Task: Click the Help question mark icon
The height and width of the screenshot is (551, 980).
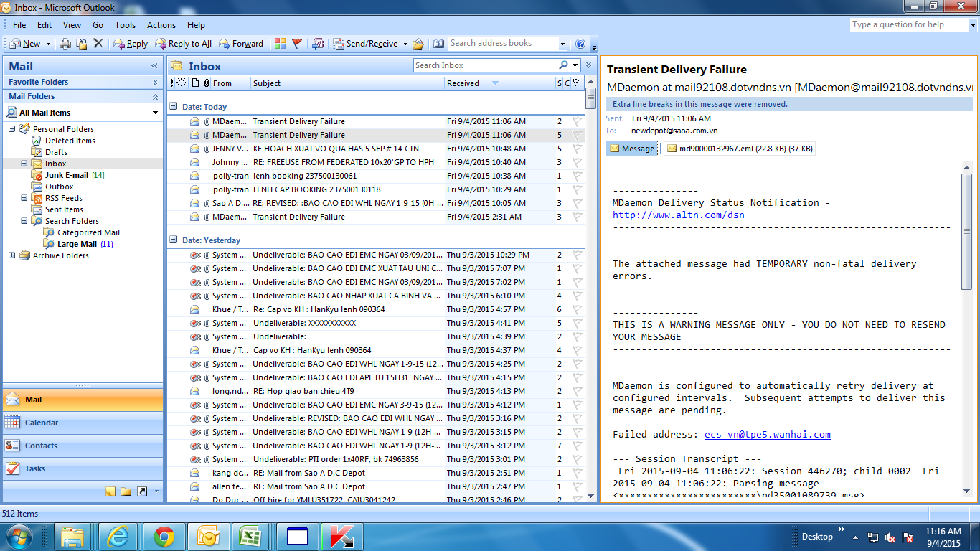Action: click(x=580, y=44)
